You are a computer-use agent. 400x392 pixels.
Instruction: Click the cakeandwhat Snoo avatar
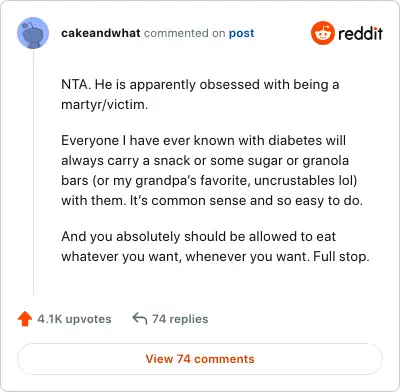click(x=33, y=33)
